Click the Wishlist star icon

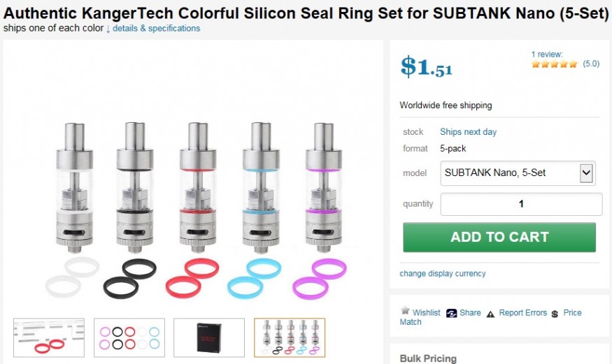pos(405,312)
